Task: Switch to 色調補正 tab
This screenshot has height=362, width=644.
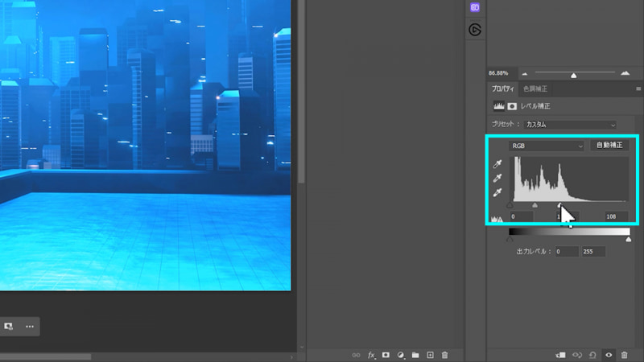Action: tap(535, 88)
